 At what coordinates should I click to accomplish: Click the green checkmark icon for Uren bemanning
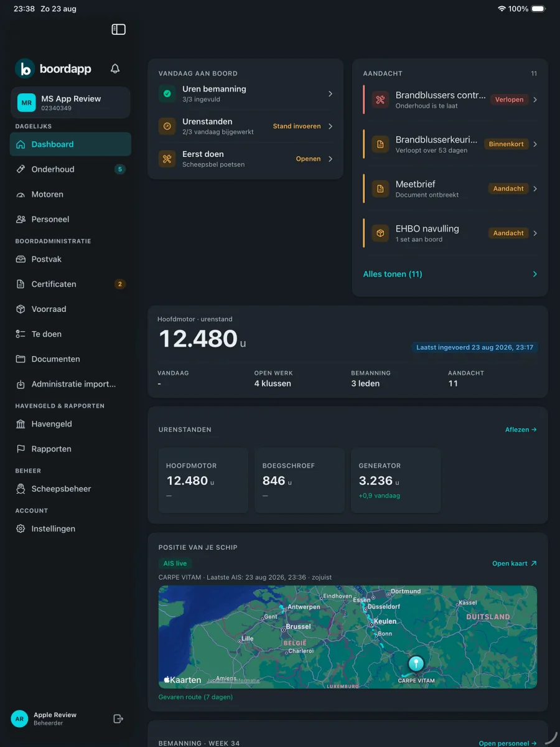coord(167,94)
